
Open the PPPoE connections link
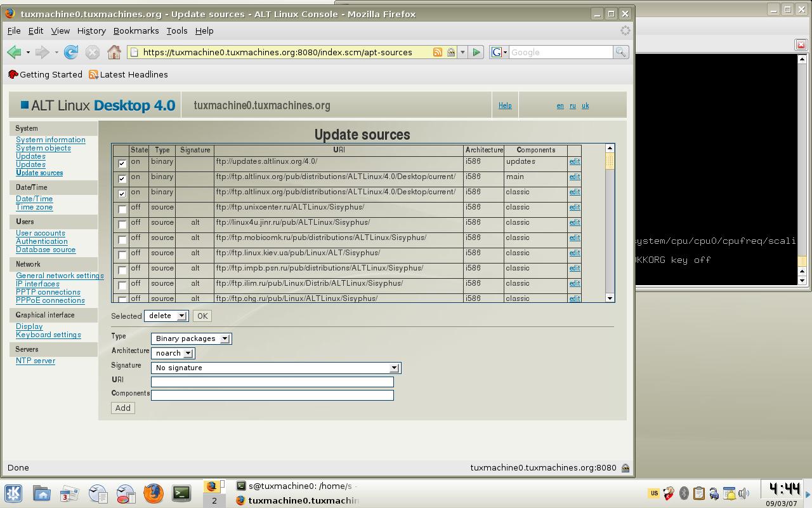click(x=50, y=300)
